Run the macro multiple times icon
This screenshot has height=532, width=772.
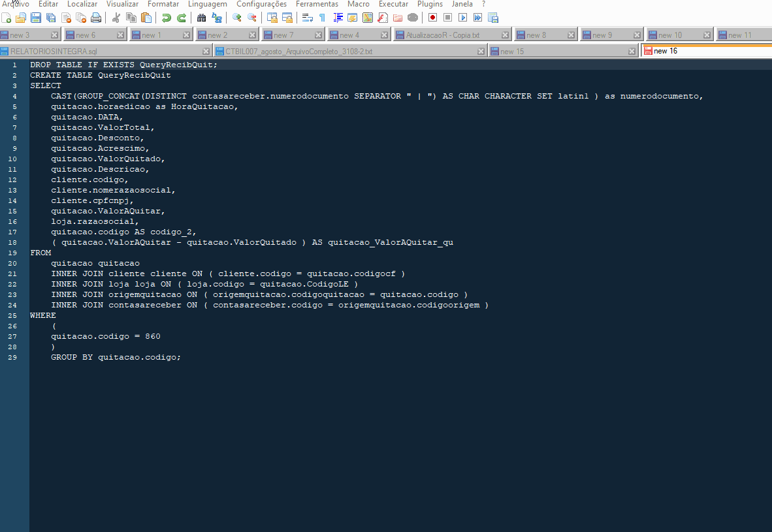(477, 18)
